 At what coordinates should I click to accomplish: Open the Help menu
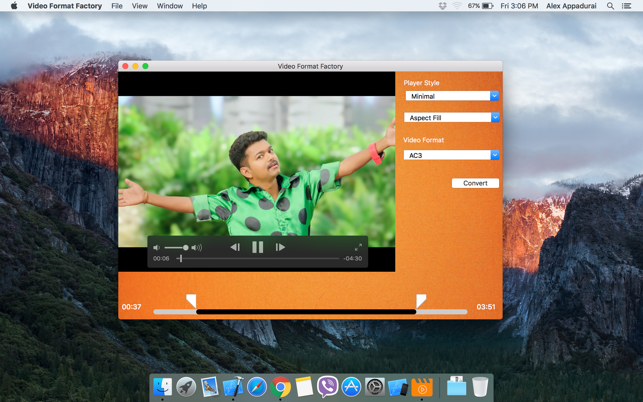click(x=199, y=6)
